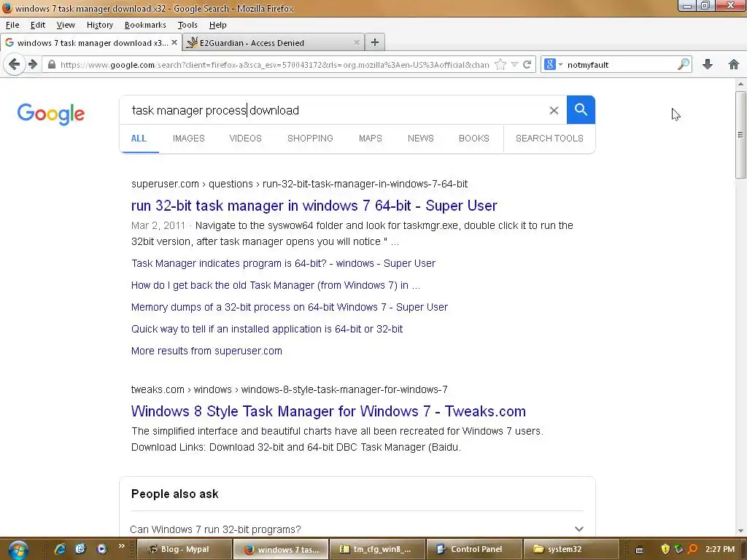The width and height of the screenshot is (747, 560).
Task: Click the notmyfault browser search field
Action: (x=621, y=65)
